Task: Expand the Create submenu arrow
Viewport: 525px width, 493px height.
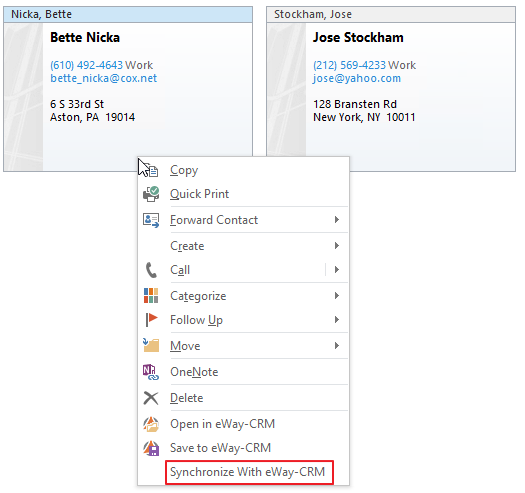Action: (x=336, y=246)
